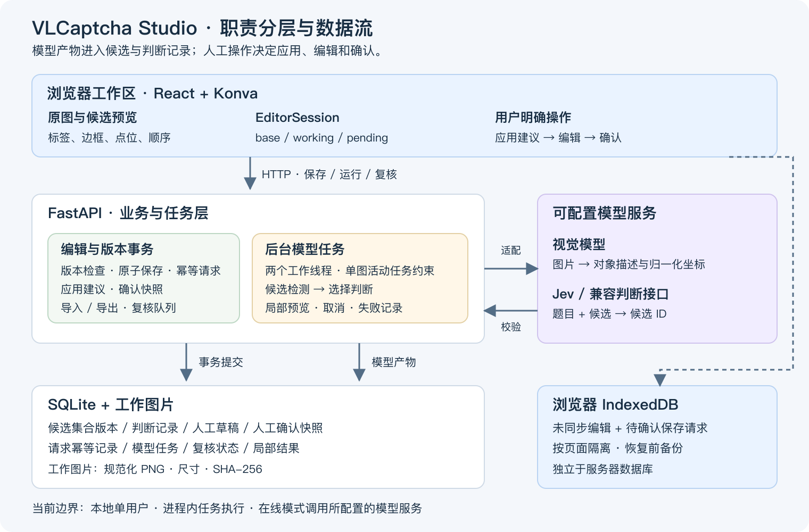Click the green box title "编辑与版本事务"

tap(107, 249)
